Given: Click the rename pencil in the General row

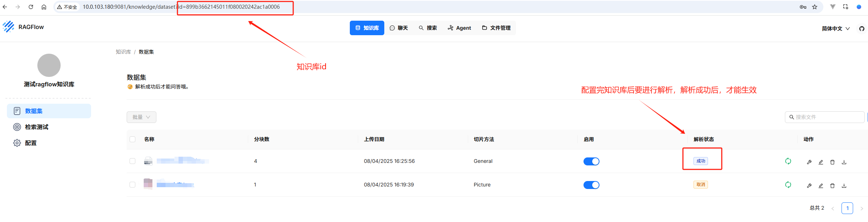Looking at the screenshot, I should (820, 162).
